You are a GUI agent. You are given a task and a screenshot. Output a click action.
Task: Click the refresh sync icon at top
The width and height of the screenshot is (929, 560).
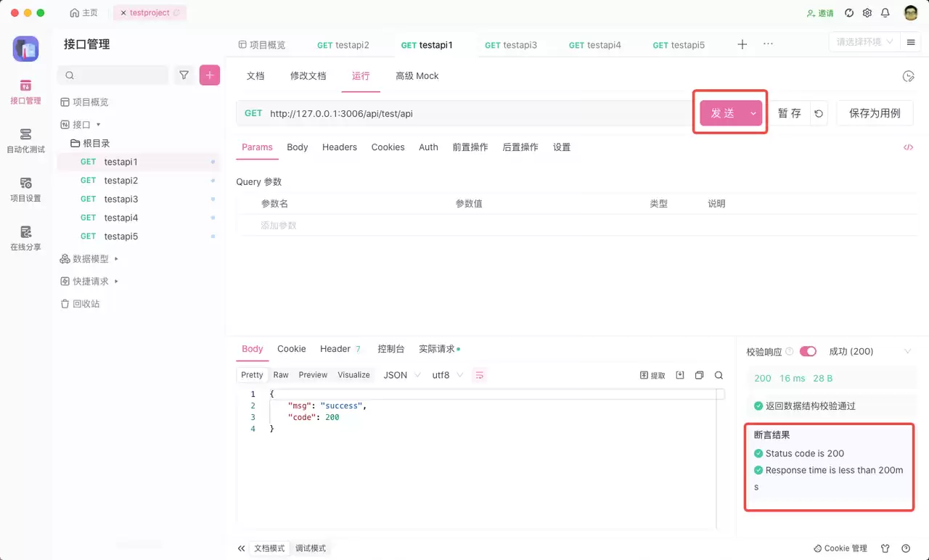tap(850, 13)
